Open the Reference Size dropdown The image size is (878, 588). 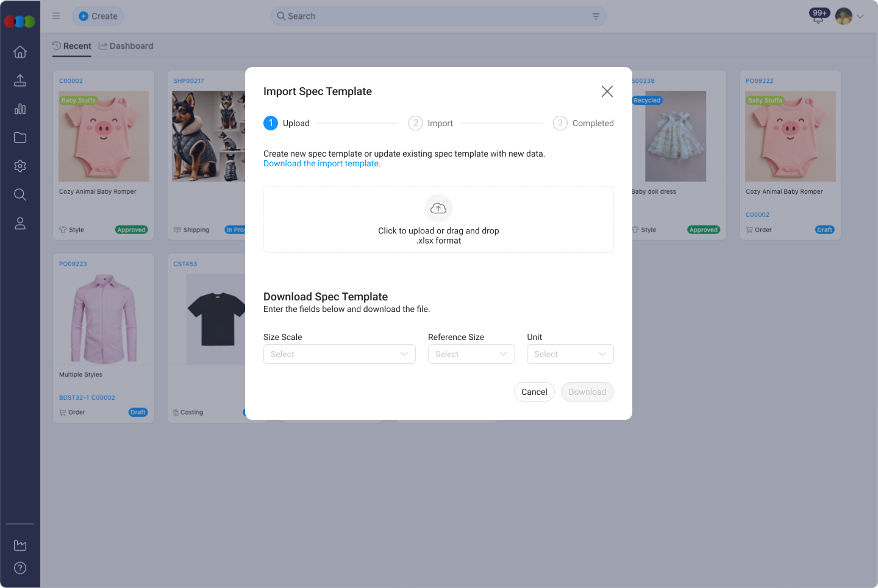click(471, 354)
